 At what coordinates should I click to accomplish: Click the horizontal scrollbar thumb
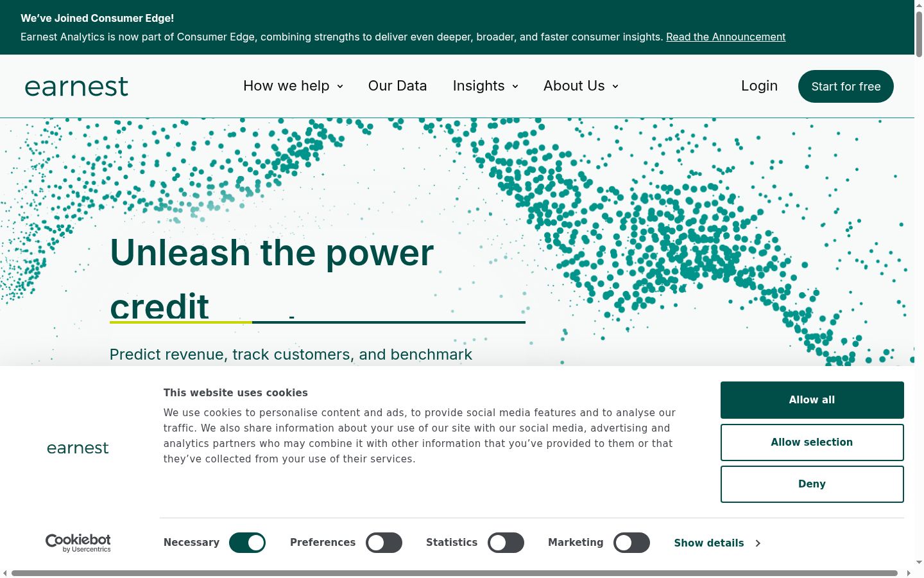454,573
